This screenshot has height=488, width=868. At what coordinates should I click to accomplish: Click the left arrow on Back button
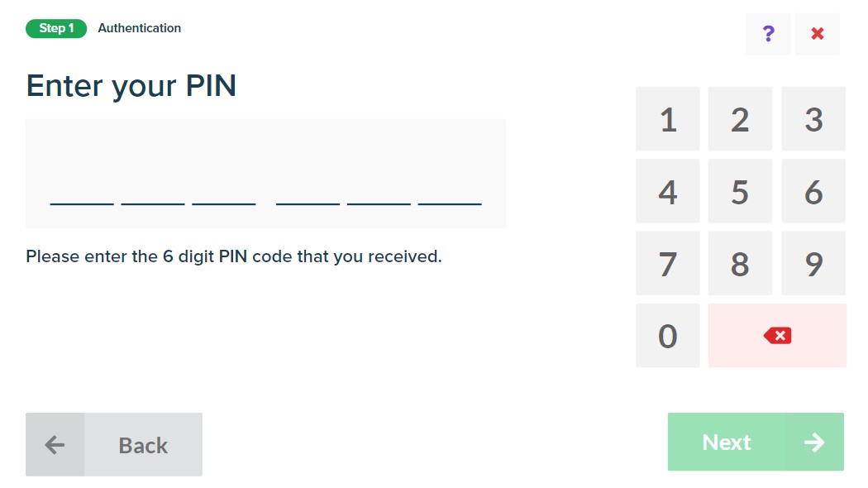55,445
